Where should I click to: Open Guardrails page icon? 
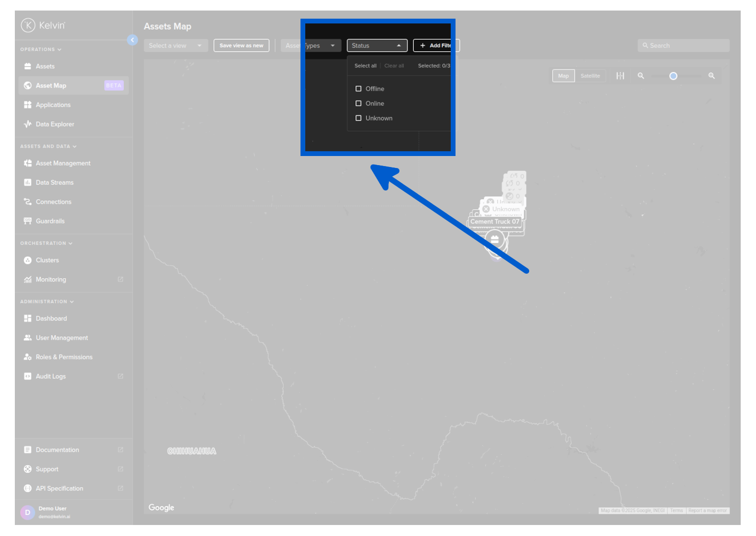tap(28, 221)
